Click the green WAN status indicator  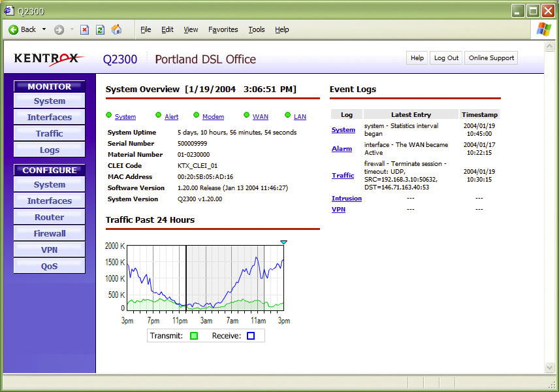(x=246, y=115)
